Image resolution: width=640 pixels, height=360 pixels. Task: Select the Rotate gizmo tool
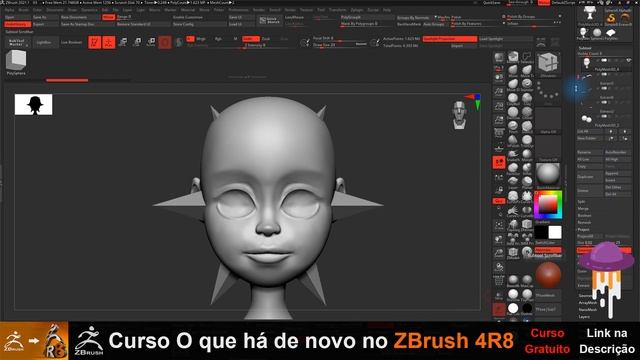coord(151,42)
